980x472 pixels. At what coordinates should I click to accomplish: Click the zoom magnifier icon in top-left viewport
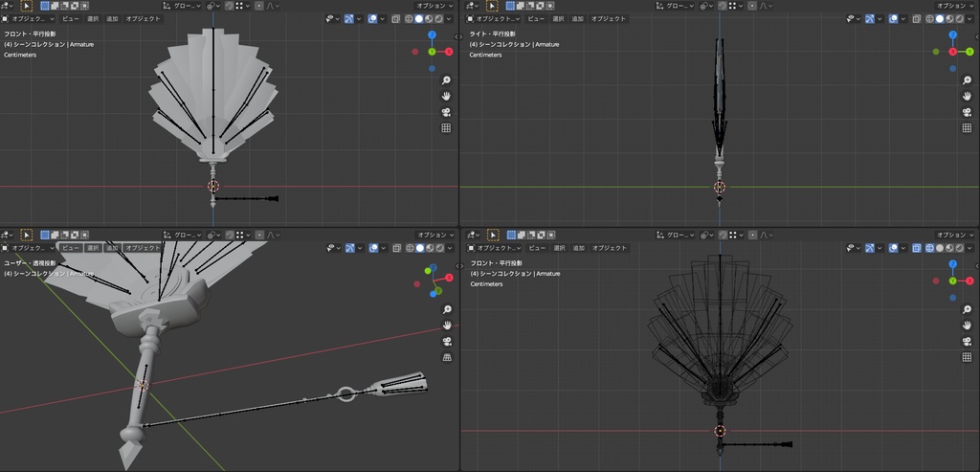point(446,80)
